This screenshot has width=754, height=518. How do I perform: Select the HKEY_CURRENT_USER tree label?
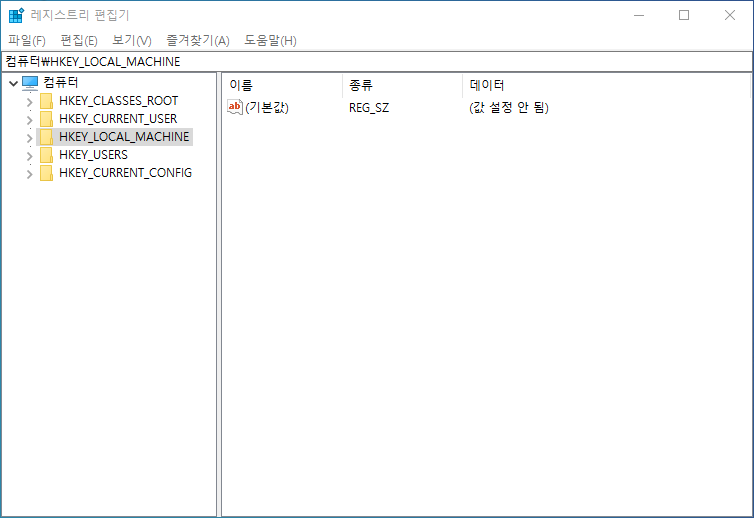click(x=118, y=119)
